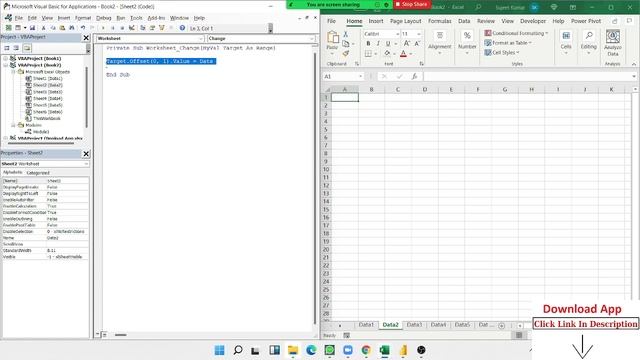Add new sheet with plus button
The height and width of the screenshot is (360, 640).
point(501,325)
